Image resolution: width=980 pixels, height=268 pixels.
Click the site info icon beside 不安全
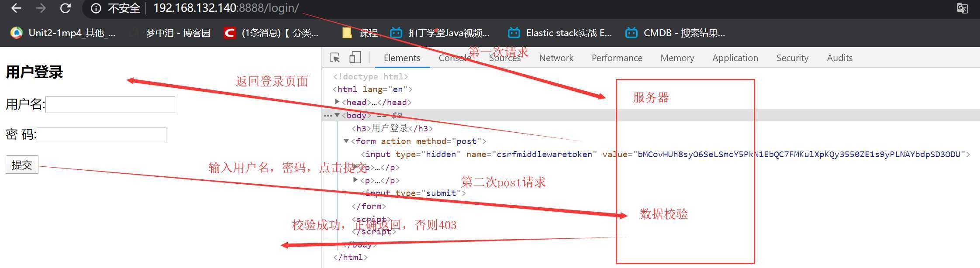tap(96, 8)
